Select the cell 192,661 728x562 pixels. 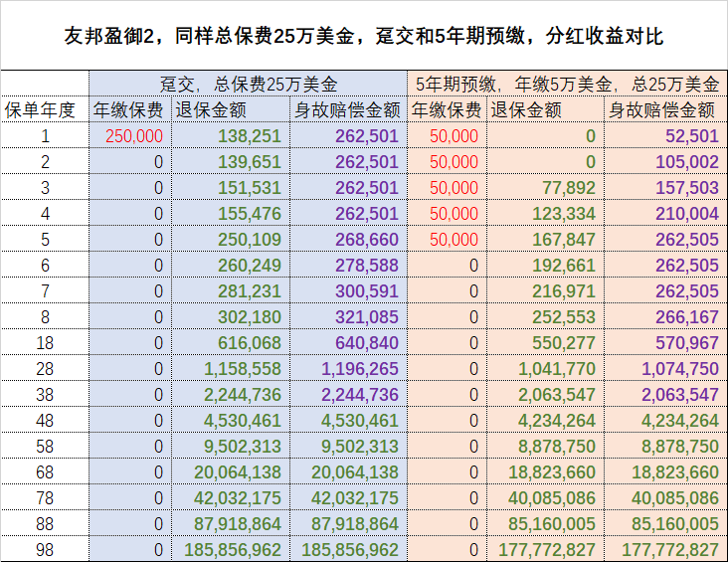click(x=546, y=266)
